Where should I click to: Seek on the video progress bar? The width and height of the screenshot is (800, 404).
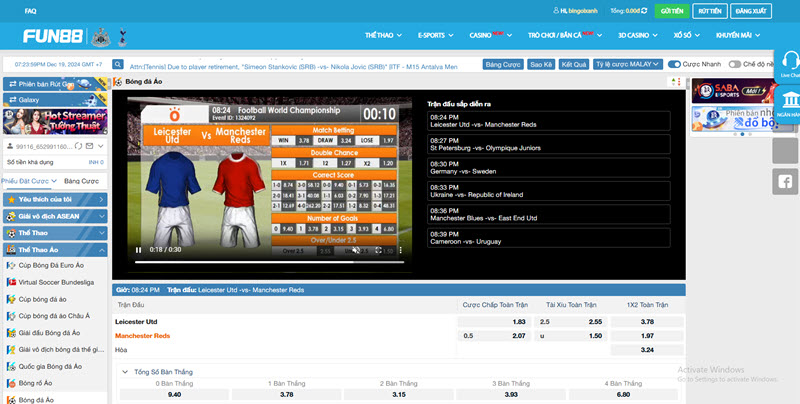(269, 262)
